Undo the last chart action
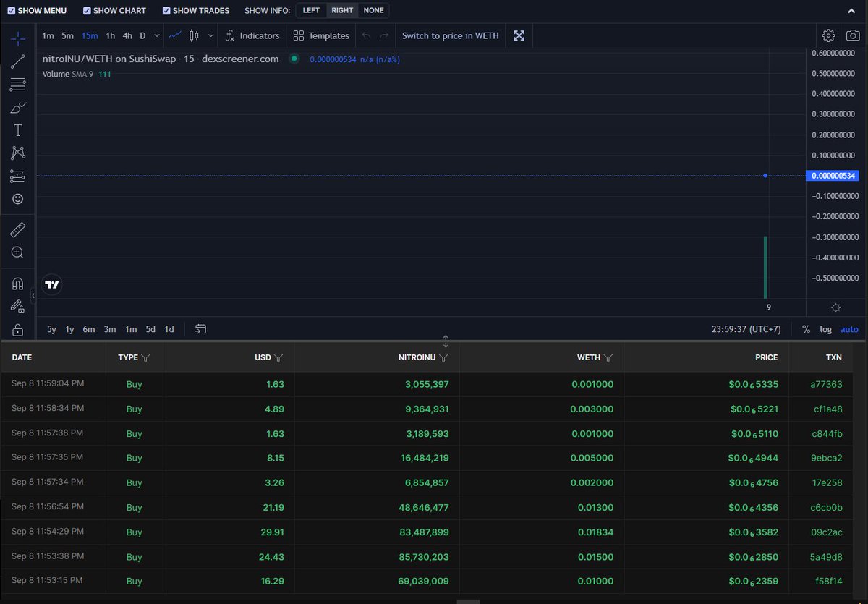 [x=366, y=35]
